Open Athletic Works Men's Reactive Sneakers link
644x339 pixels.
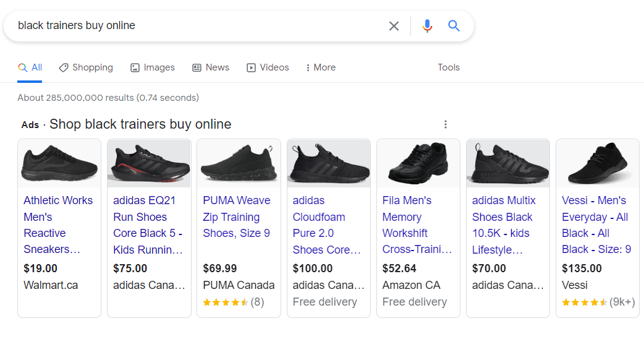click(58, 225)
